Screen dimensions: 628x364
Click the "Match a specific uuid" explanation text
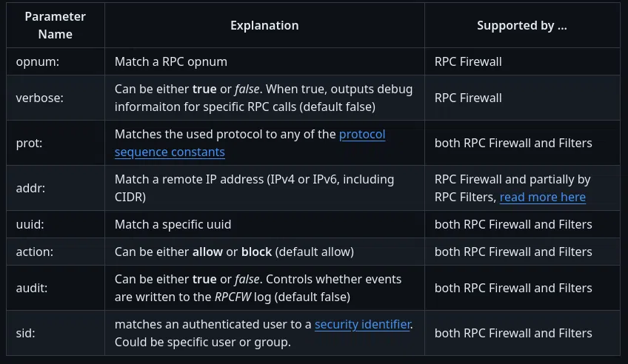(x=173, y=224)
